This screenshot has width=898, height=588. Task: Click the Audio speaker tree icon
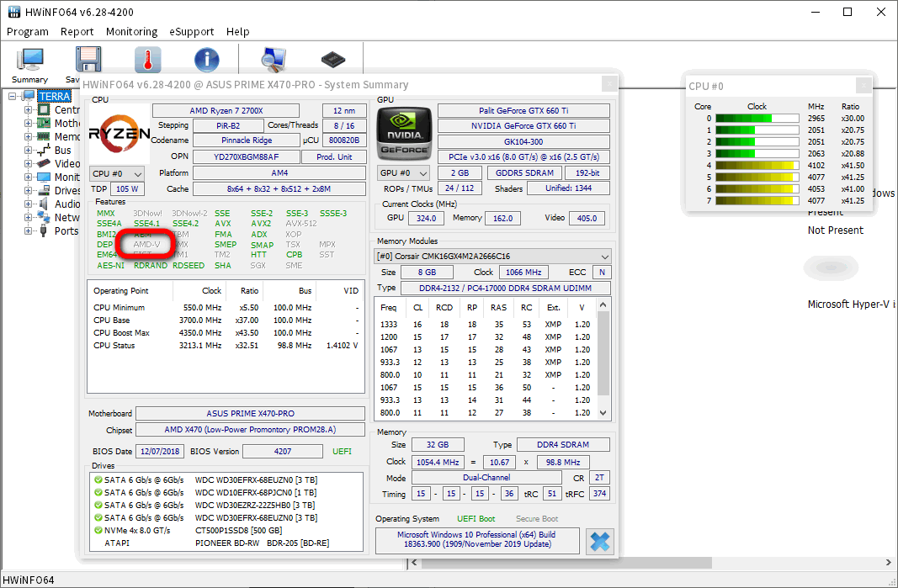(44, 204)
